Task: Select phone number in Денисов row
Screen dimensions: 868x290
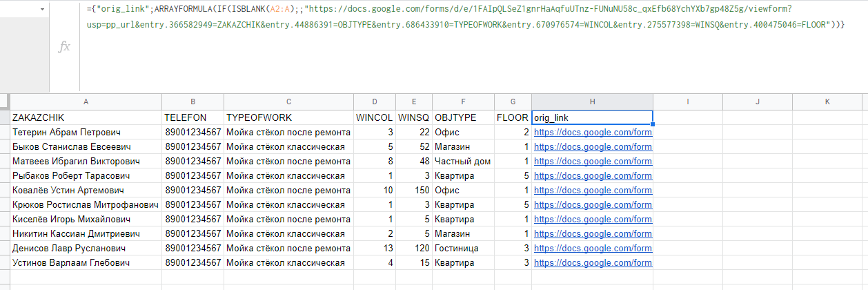Action: pyautogui.click(x=193, y=248)
